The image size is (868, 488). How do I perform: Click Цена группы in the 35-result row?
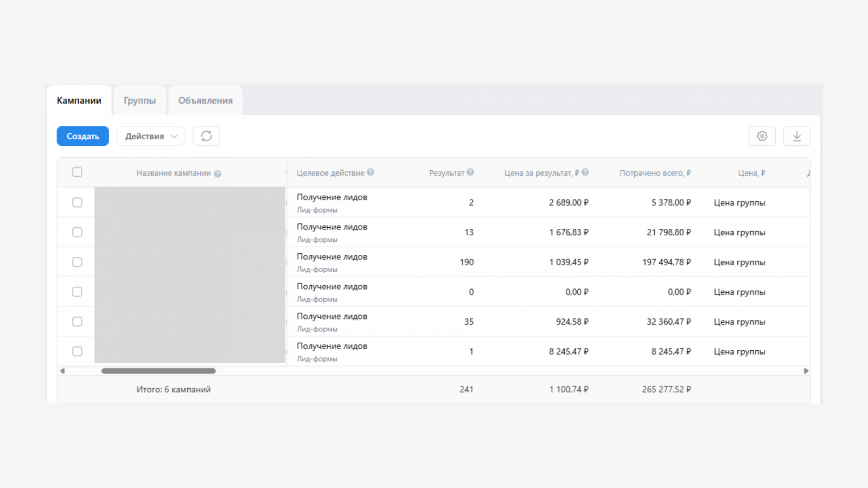click(x=739, y=322)
